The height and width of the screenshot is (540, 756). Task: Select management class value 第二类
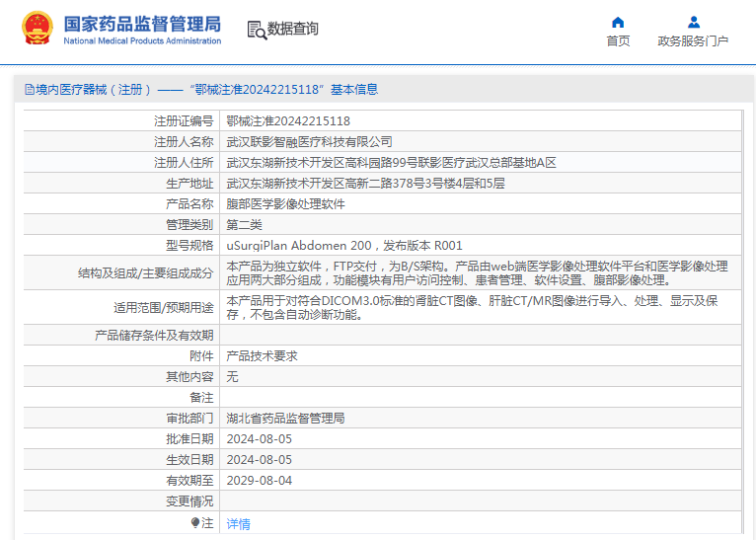[245, 225]
